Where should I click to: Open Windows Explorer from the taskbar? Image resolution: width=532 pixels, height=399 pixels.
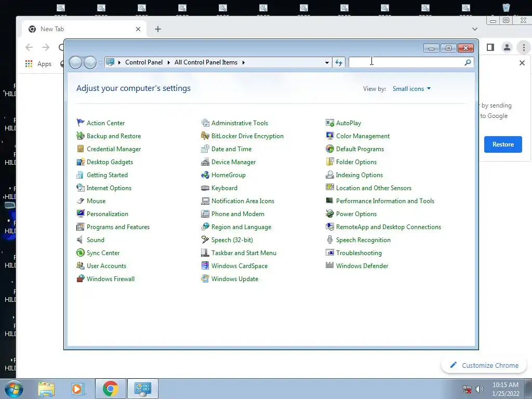(46, 389)
